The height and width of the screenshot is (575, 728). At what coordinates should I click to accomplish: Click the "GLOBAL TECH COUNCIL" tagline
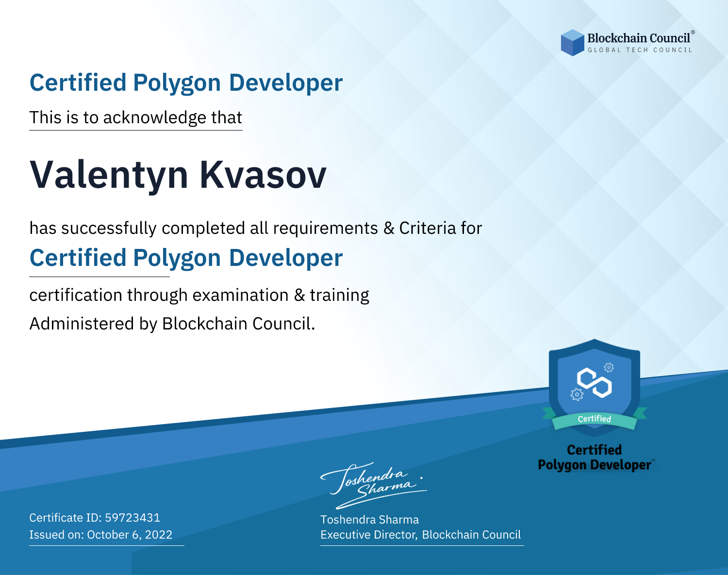640,50
